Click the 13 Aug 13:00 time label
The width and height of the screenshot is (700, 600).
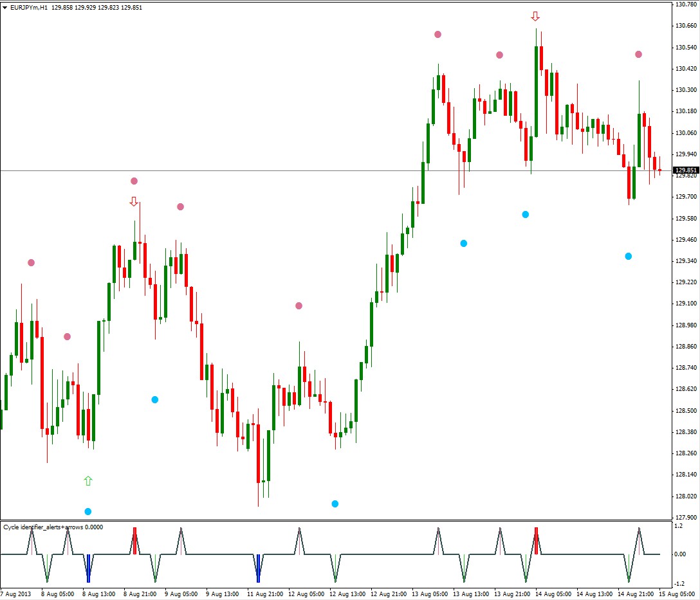click(471, 594)
